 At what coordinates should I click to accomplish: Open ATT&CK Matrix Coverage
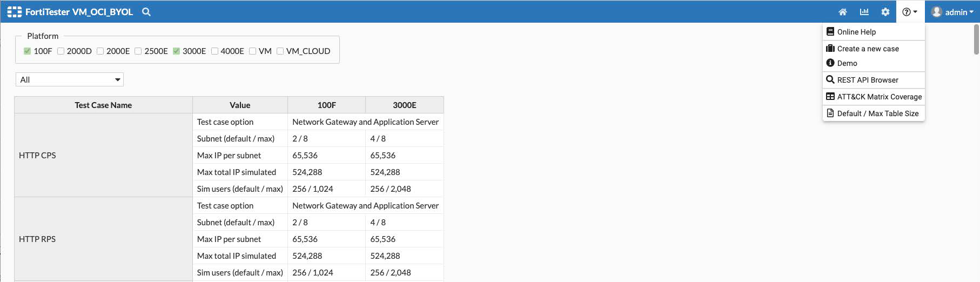click(x=874, y=97)
